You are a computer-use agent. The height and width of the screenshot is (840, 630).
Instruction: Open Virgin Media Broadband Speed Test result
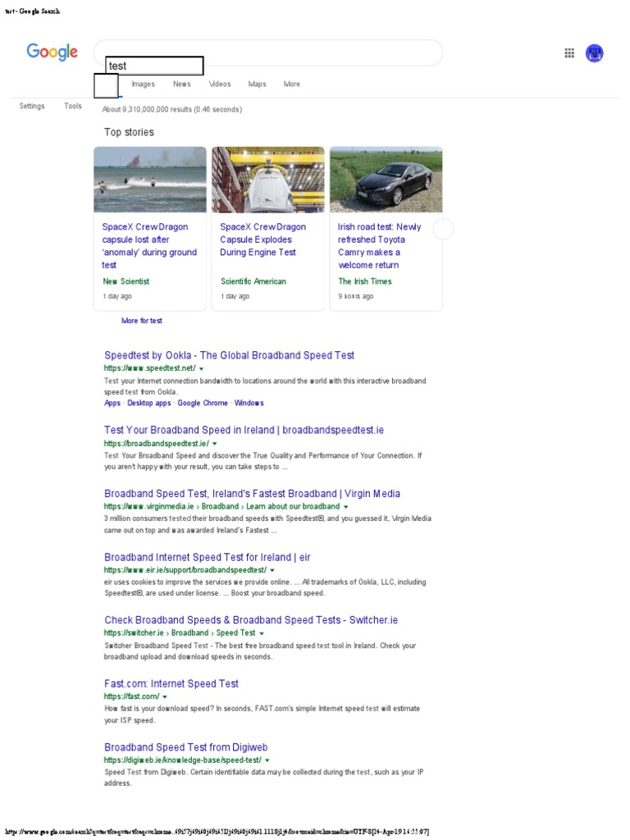pos(253,494)
